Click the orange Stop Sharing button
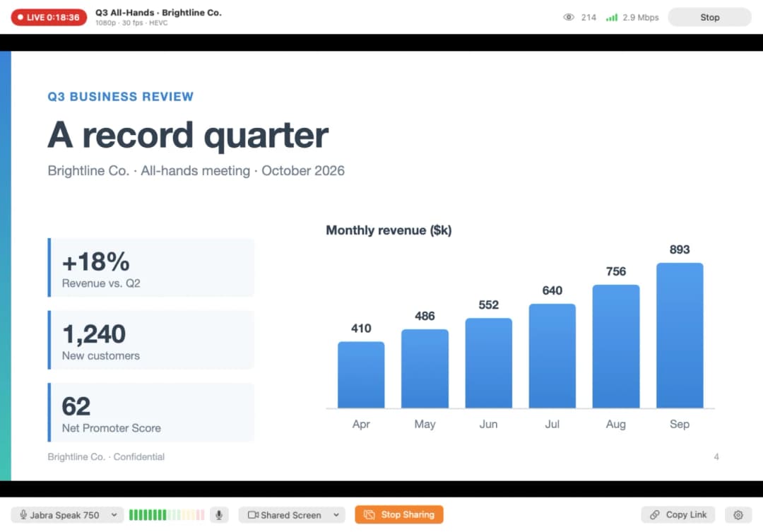 tap(399, 514)
